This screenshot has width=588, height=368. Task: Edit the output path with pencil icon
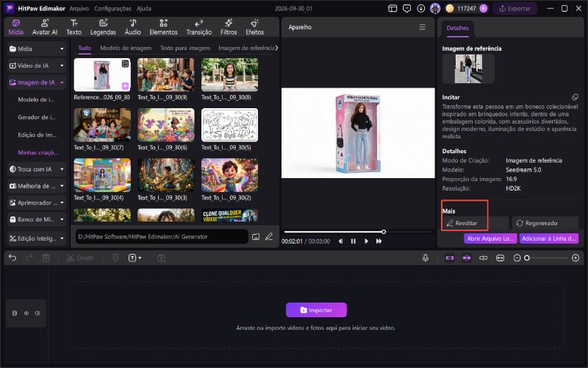tap(269, 236)
